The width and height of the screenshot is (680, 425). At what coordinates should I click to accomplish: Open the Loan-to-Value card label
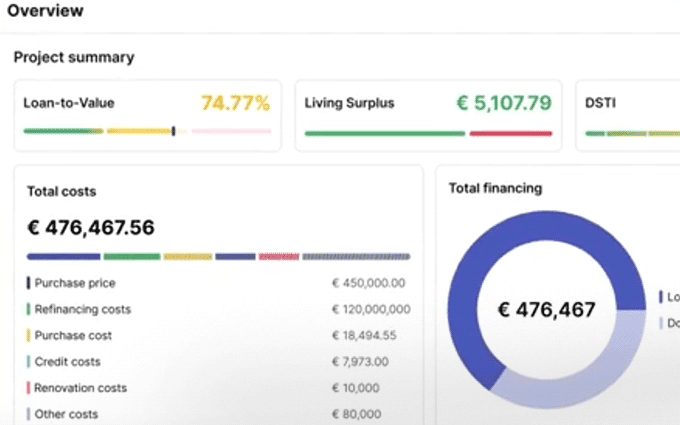click(69, 103)
